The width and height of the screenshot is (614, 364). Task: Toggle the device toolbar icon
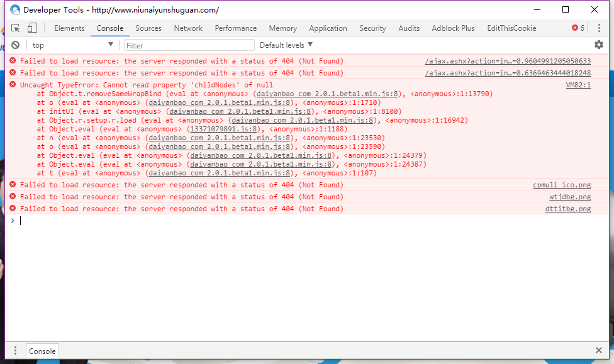pos(32,28)
